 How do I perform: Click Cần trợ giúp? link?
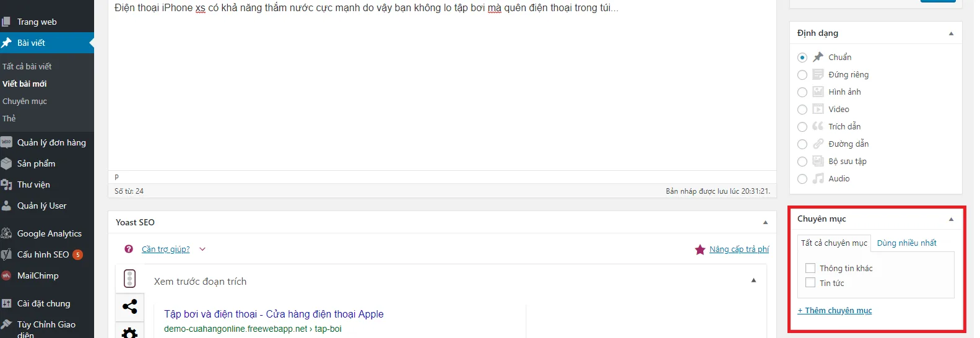click(165, 249)
